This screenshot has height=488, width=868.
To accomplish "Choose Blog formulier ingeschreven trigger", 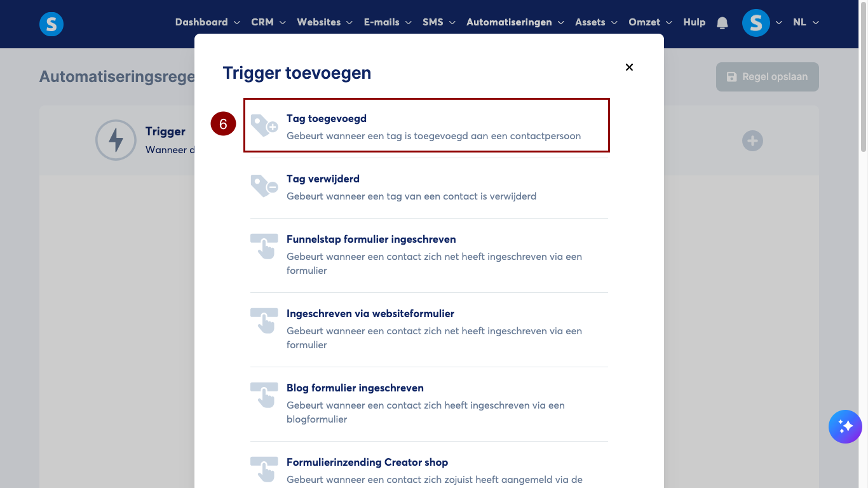I will [429, 403].
